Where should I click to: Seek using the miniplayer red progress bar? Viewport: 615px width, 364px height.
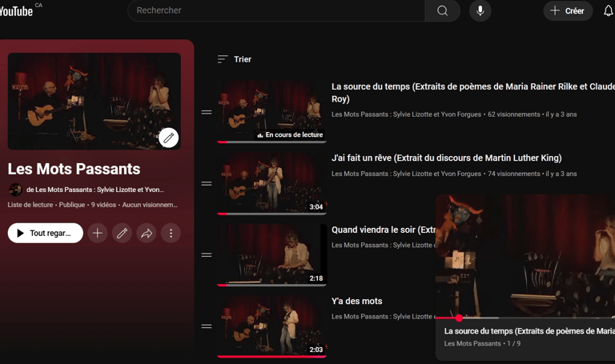[525, 318]
